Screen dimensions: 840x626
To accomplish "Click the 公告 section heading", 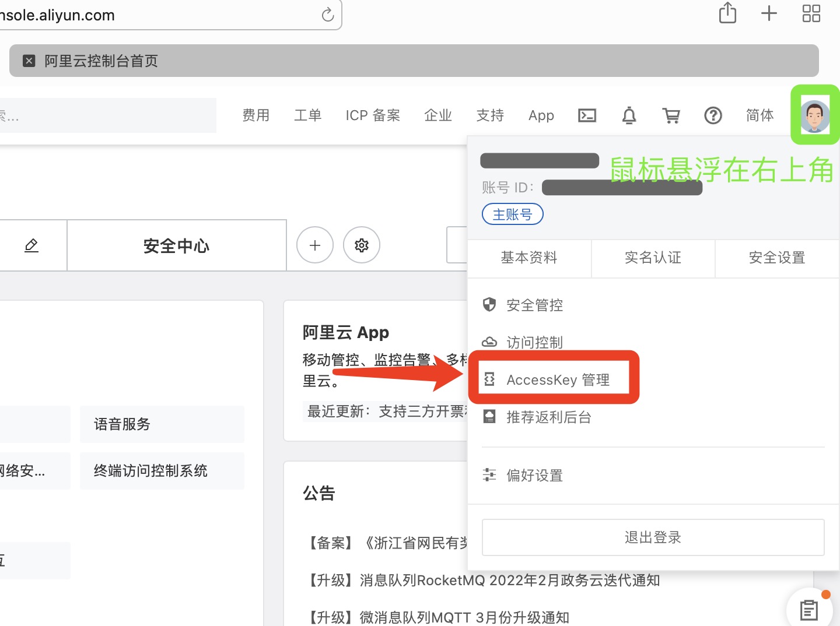I will coord(319,493).
